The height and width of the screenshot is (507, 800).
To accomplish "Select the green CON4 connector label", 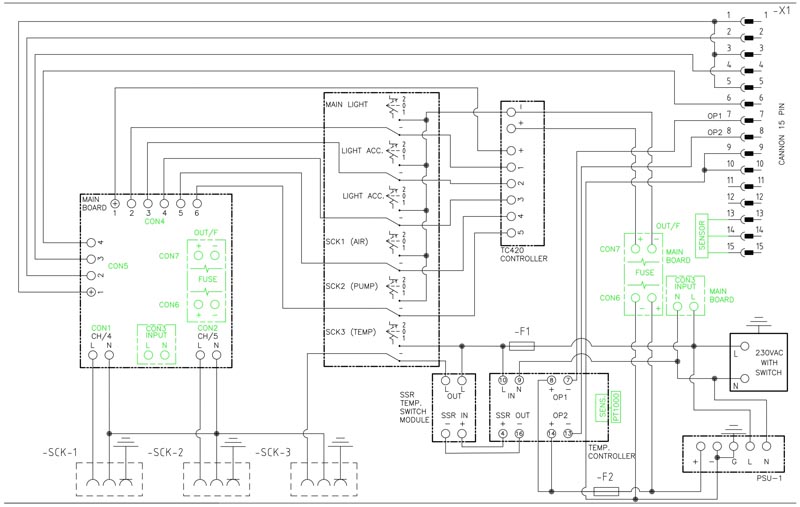I will point(156,222).
